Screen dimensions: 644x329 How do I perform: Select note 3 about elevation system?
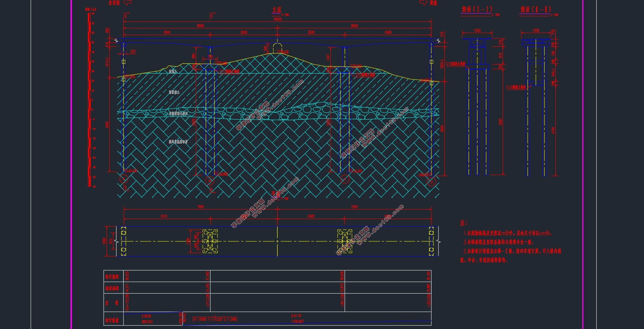pos(498,242)
